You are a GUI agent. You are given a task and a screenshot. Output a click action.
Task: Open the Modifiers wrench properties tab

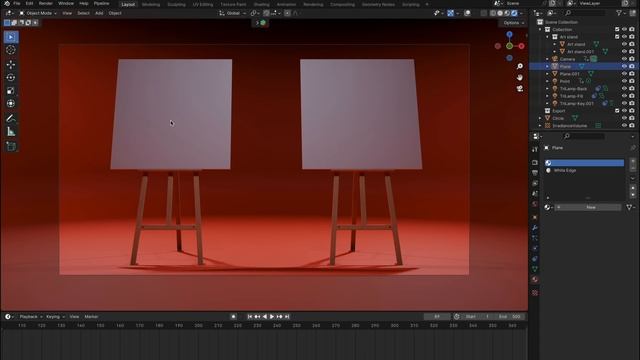pos(535,228)
